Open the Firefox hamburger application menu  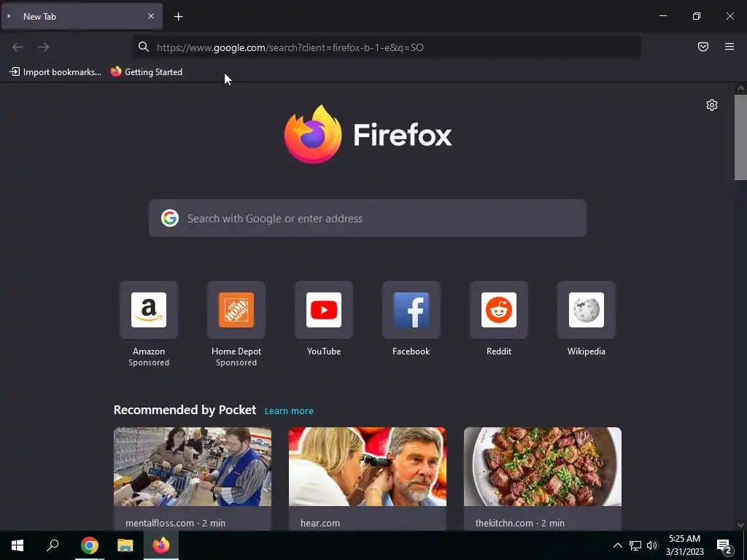pos(729,47)
